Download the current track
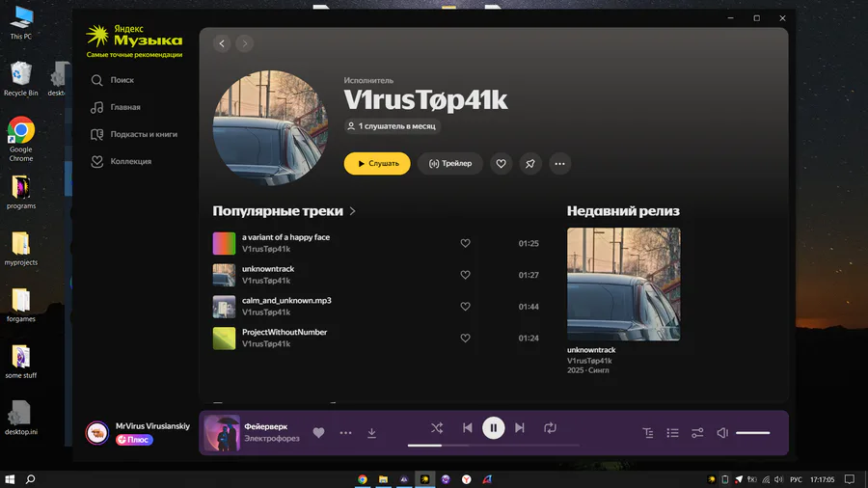The image size is (868, 488). tap(372, 433)
